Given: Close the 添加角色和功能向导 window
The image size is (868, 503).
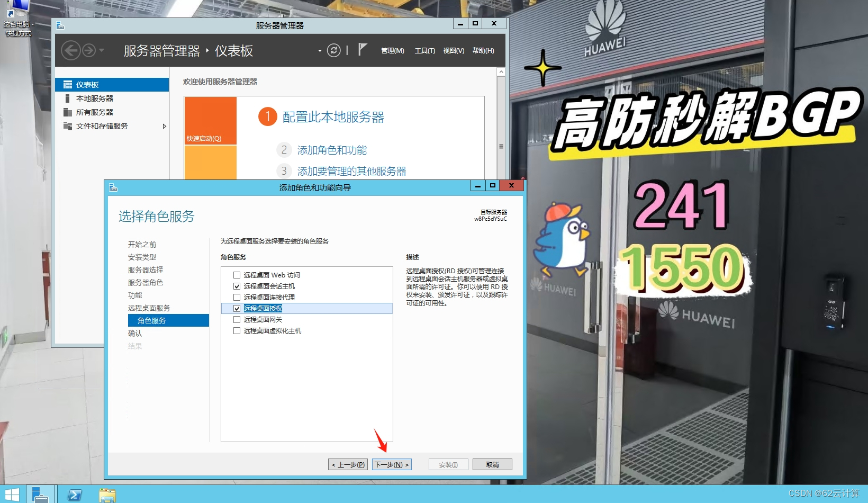Looking at the screenshot, I should point(511,185).
